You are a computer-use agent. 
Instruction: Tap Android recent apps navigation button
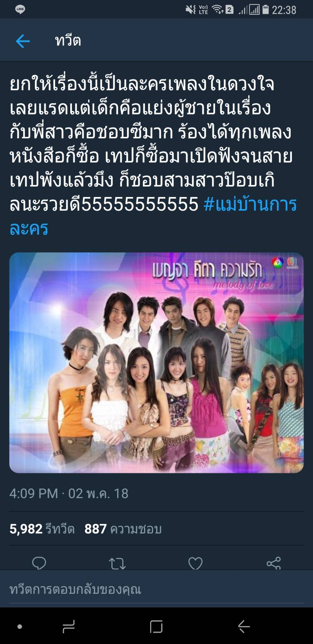click(x=69, y=626)
